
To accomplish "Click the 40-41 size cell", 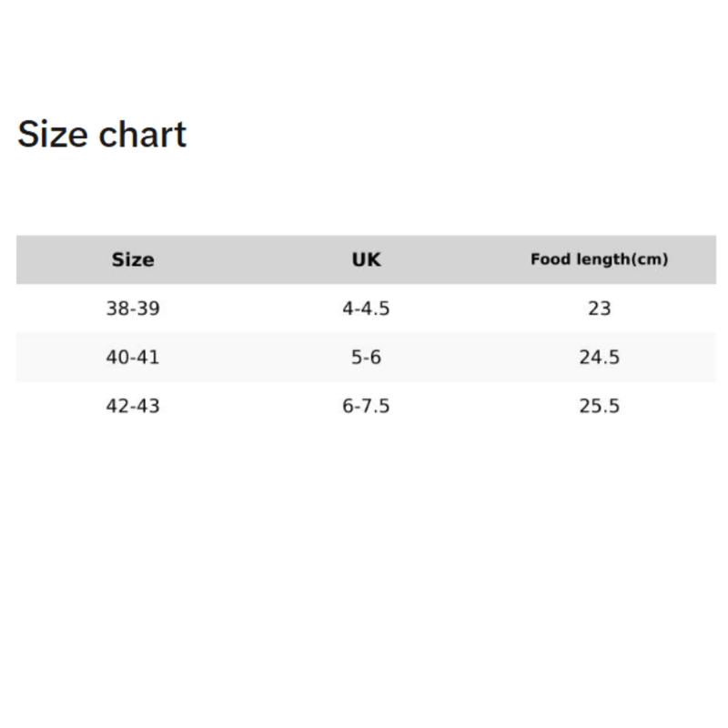I will (133, 357).
